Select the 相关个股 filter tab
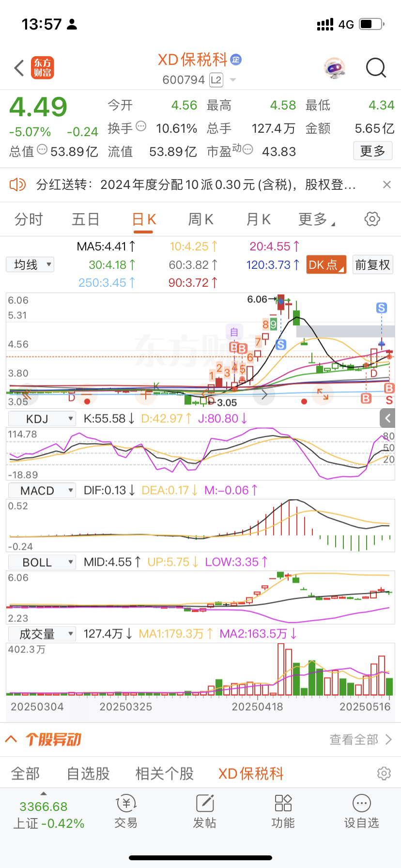The width and height of the screenshot is (401, 868). 165,774
